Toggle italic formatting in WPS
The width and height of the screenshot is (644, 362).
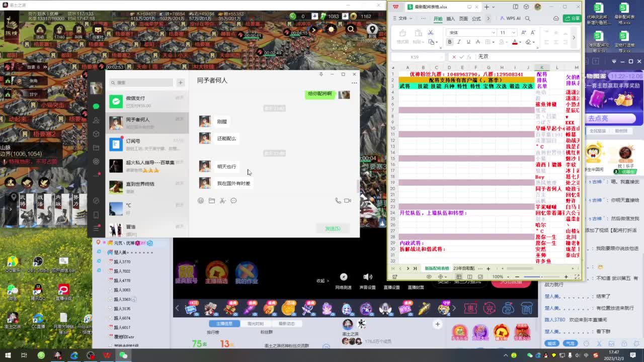coord(459,42)
